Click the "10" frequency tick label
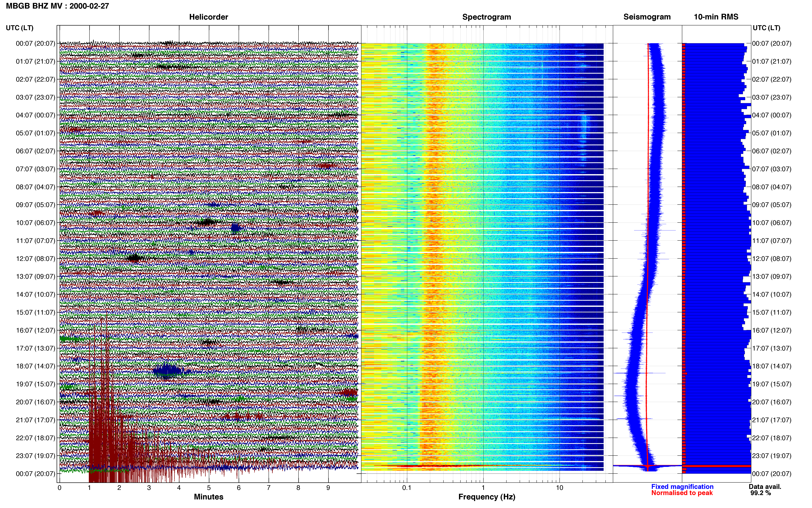The height and width of the screenshot is (508, 812). coord(559,487)
